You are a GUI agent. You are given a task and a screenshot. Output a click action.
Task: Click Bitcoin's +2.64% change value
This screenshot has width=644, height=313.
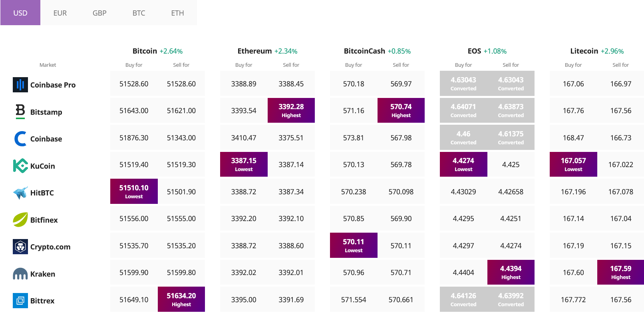click(x=171, y=51)
